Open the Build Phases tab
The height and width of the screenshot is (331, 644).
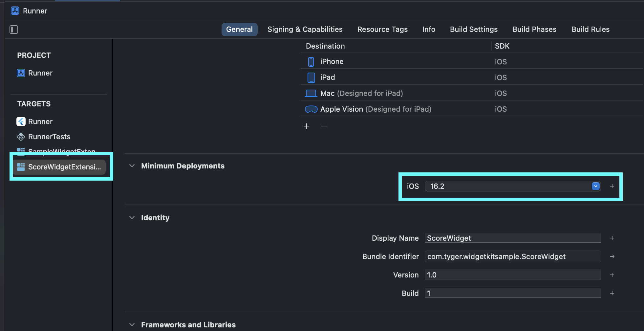coord(534,29)
